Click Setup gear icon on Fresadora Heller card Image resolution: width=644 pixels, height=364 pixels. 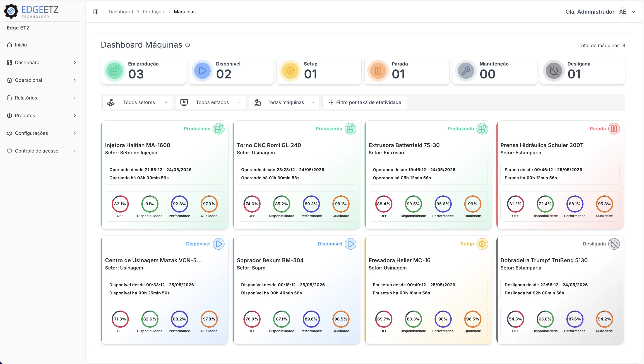pos(482,244)
